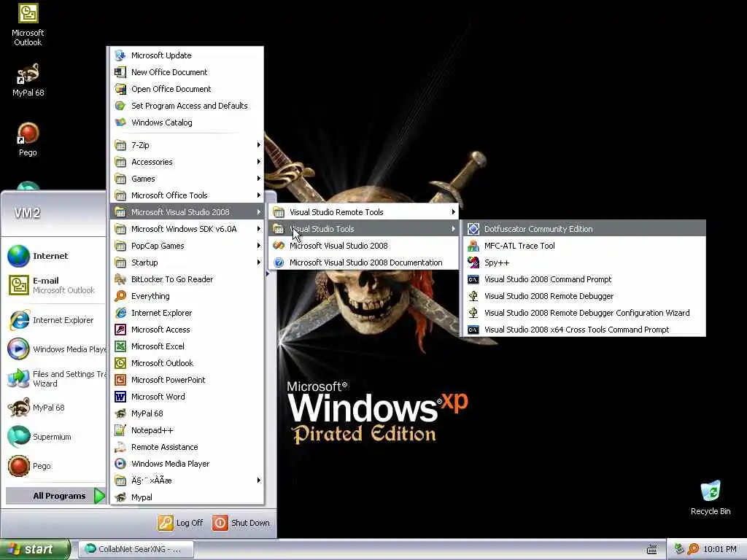Click the Log Off button
The width and height of the screenshot is (747, 560).
pyautogui.click(x=181, y=523)
